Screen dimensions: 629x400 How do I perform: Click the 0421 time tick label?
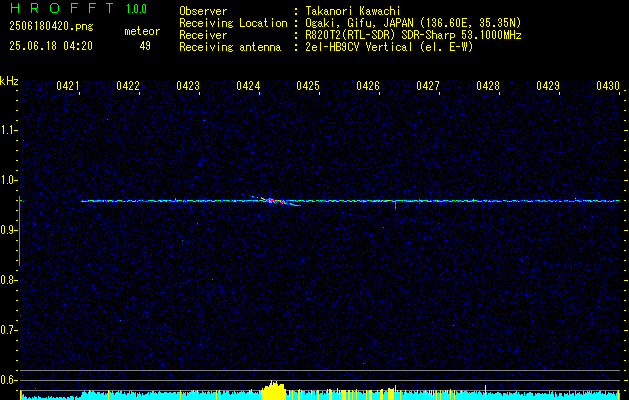(67, 85)
